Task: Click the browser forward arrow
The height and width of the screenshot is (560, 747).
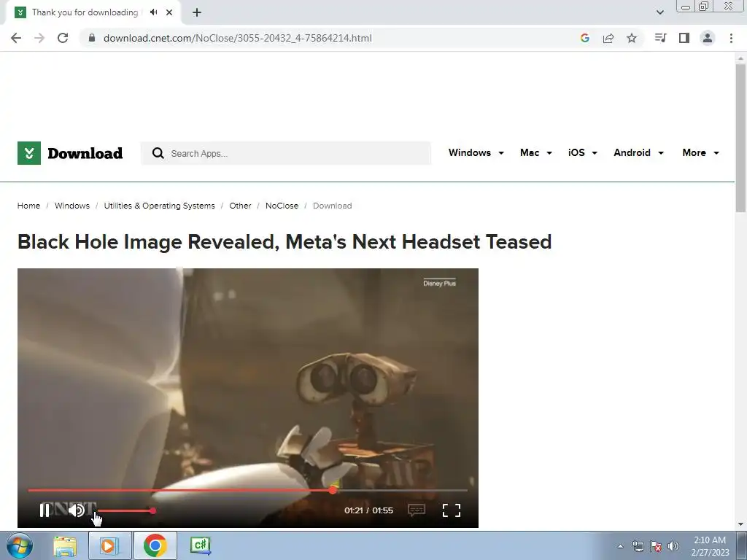Action: pyautogui.click(x=39, y=38)
